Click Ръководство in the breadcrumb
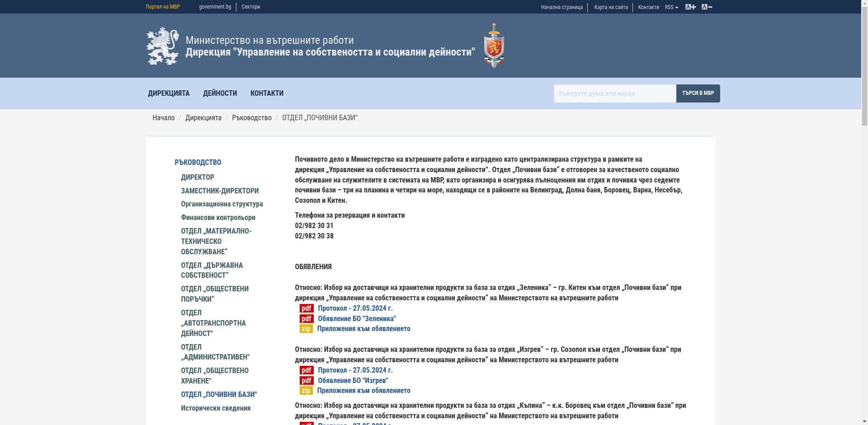868x425 pixels. pyautogui.click(x=252, y=118)
